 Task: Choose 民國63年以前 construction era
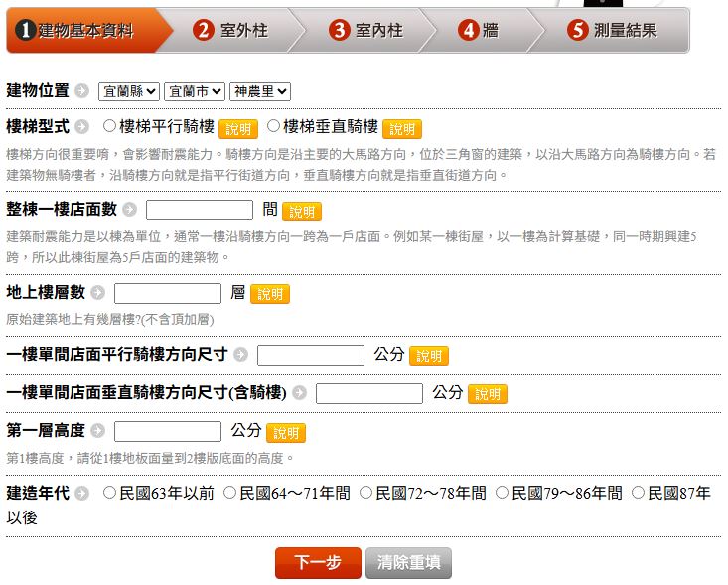point(110,493)
